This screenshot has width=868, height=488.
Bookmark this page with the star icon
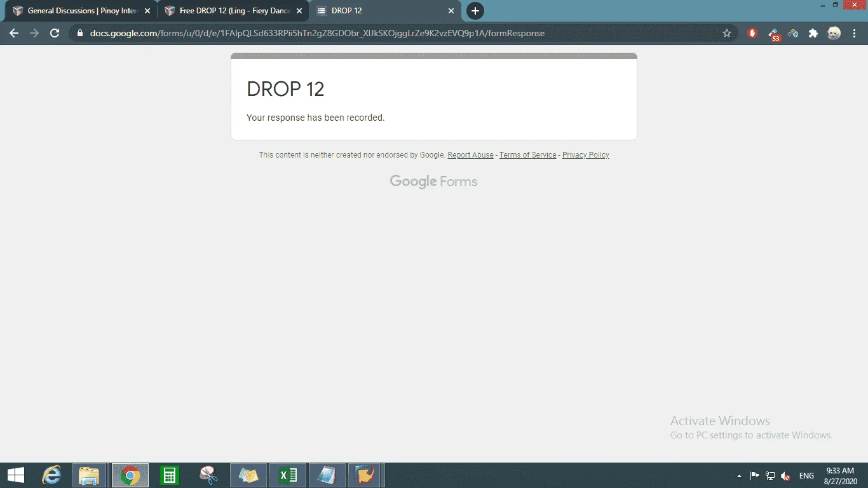pos(727,33)
